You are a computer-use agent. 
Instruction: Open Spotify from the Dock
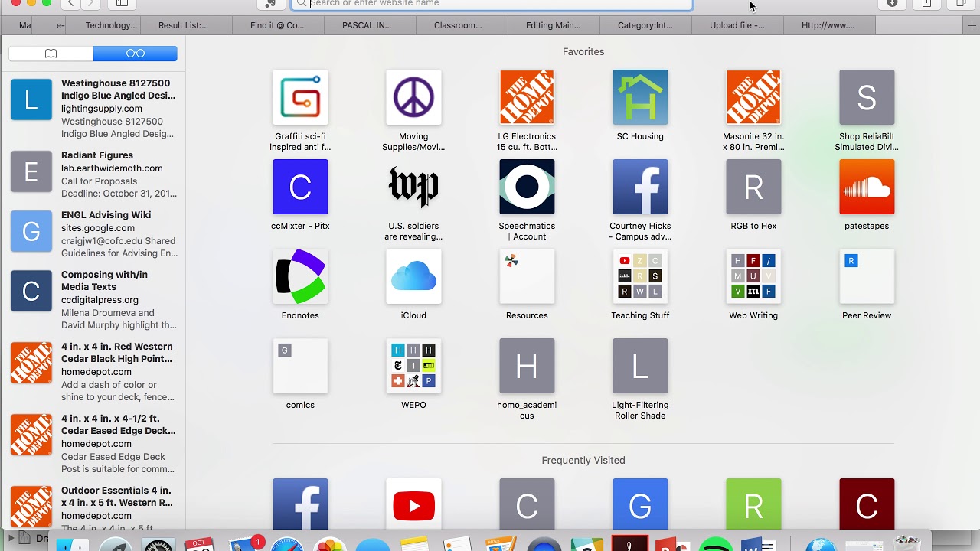716,544
